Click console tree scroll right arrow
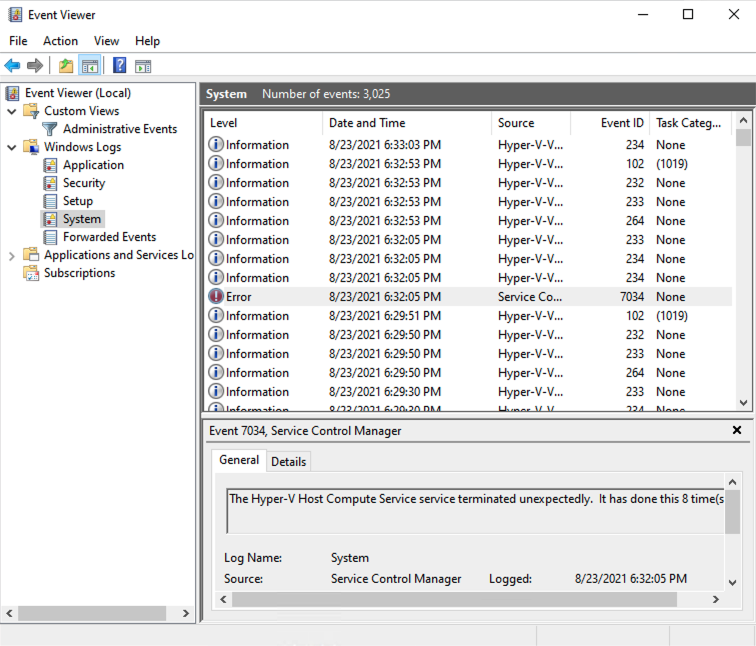The width and height of the screenshot is (756, 646). (186, 613)
